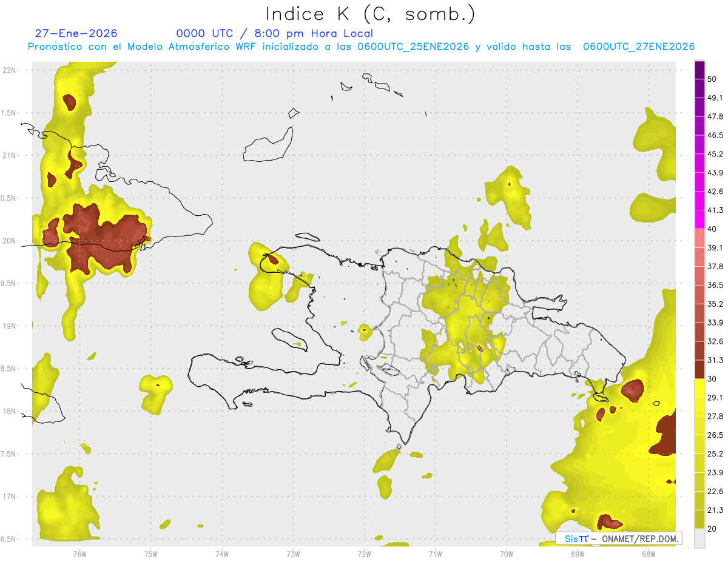Click the '70W' longitude label
This screenshot has height=562, width=728.
[x=507, y=554]
